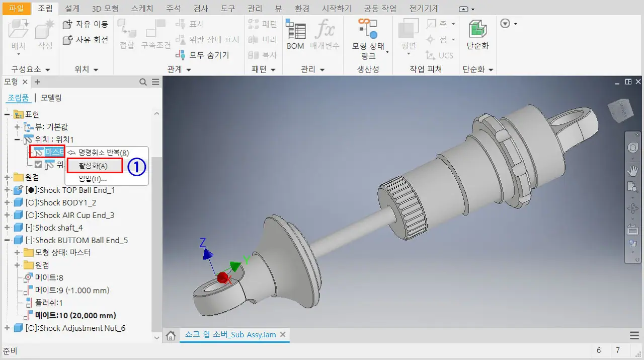
Task: Expand the 모형 상태: 마스터 folder
Action: pos(17,253)
